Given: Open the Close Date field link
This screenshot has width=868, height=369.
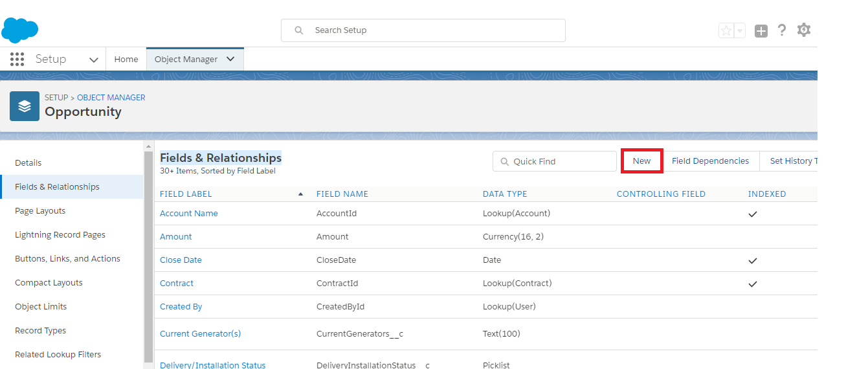Looking at the screenshot, I should tap(181, 260).
